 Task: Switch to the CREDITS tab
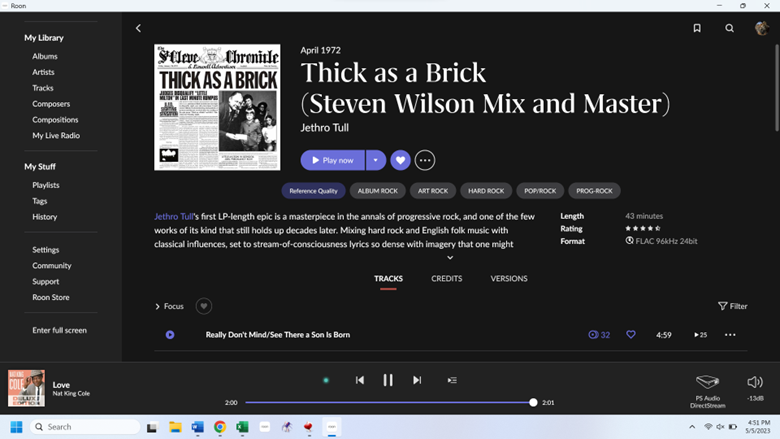coord(447,278)
